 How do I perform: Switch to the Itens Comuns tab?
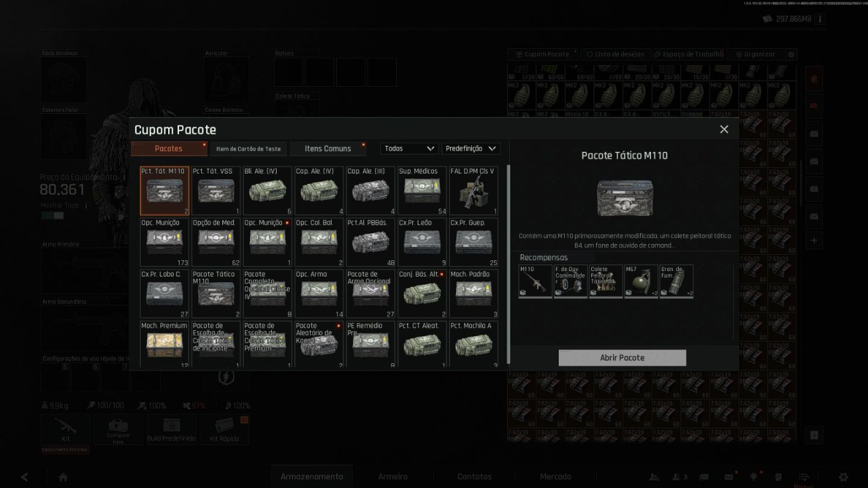tap(328, 149)
